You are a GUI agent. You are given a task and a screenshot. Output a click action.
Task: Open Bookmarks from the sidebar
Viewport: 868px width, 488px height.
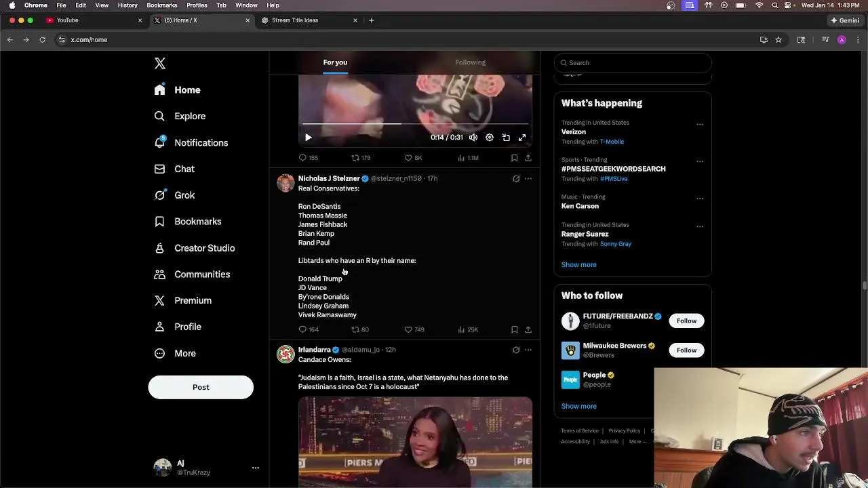coord(188,222)
